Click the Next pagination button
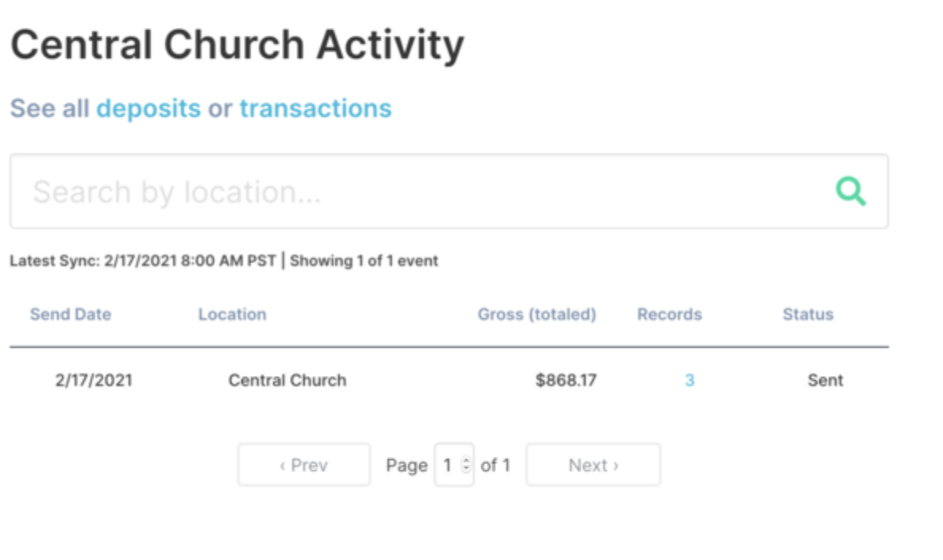Image resolution: width=943 pixels, height=560 pixels. tap(593, 465)
